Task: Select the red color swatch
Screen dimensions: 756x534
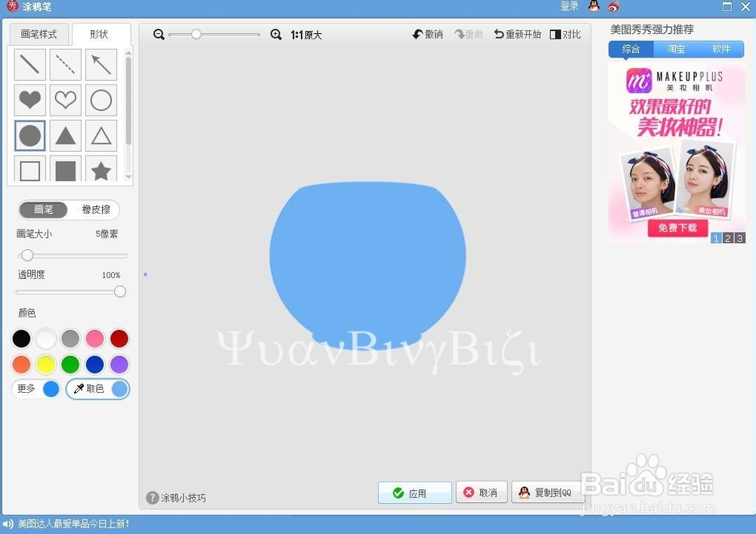Action: pos(119,338)
